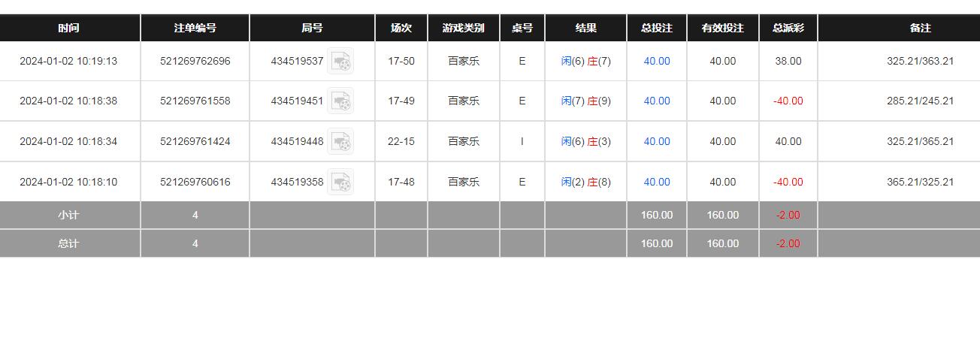
Task: Open video replay icon for round 434519358
Action: coord(340,182)
